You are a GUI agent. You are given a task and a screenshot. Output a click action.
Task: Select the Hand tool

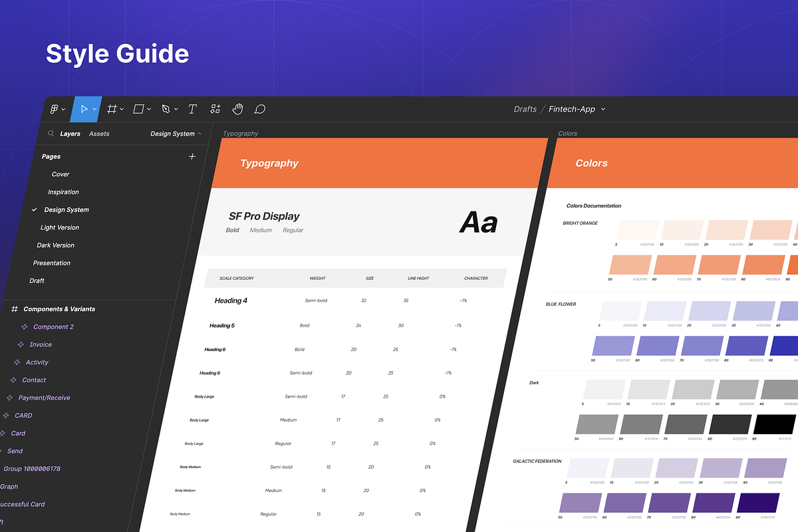point(237,109)
